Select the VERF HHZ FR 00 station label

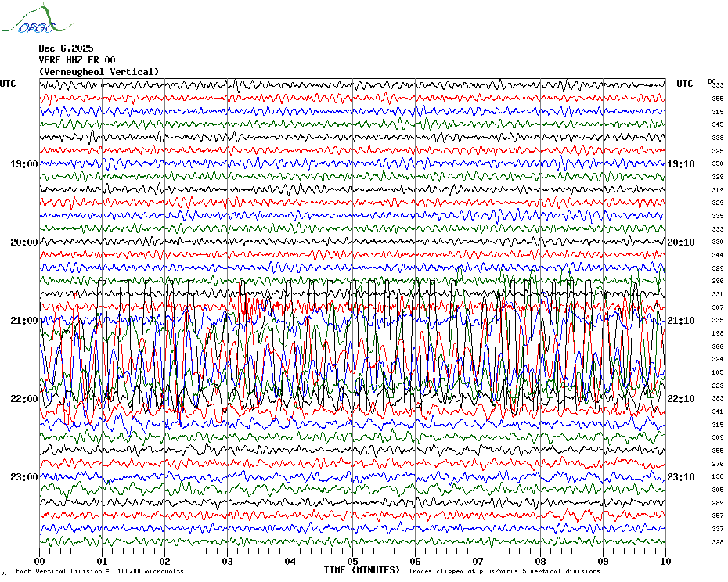click(77, 60)
